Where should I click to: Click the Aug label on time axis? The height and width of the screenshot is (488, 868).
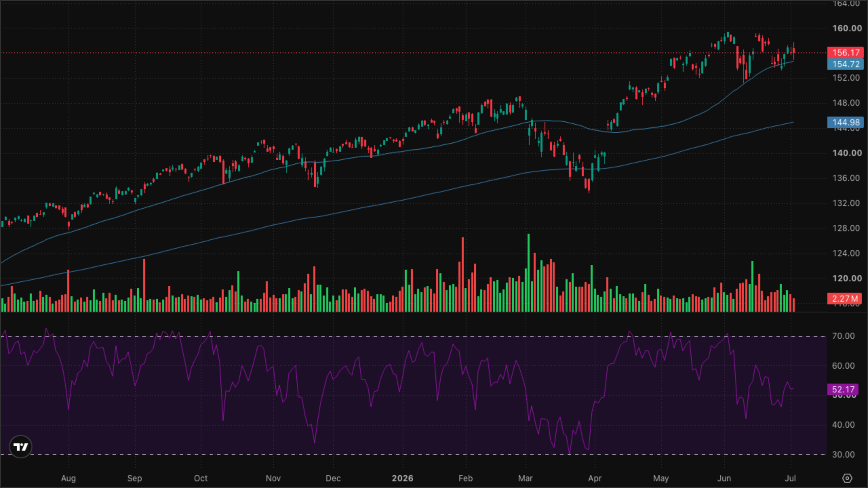(68, 479)
